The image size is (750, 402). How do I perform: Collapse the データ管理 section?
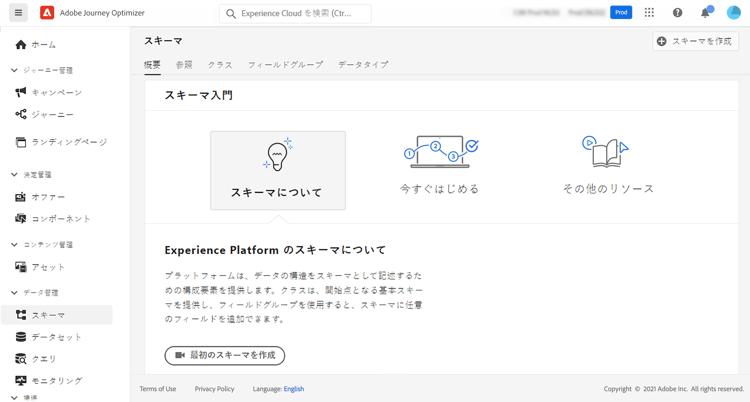click(14, 292)
